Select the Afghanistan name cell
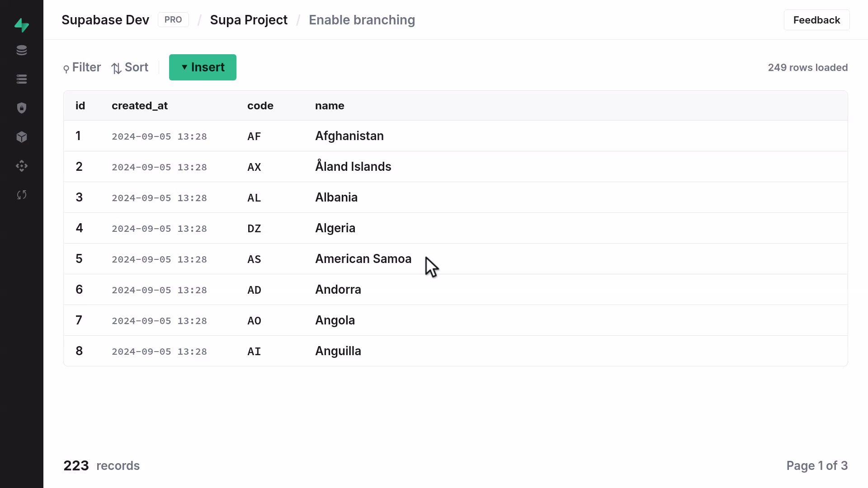Image resolution: width=868 pixels, height=488 pixels. pos(349,136)
